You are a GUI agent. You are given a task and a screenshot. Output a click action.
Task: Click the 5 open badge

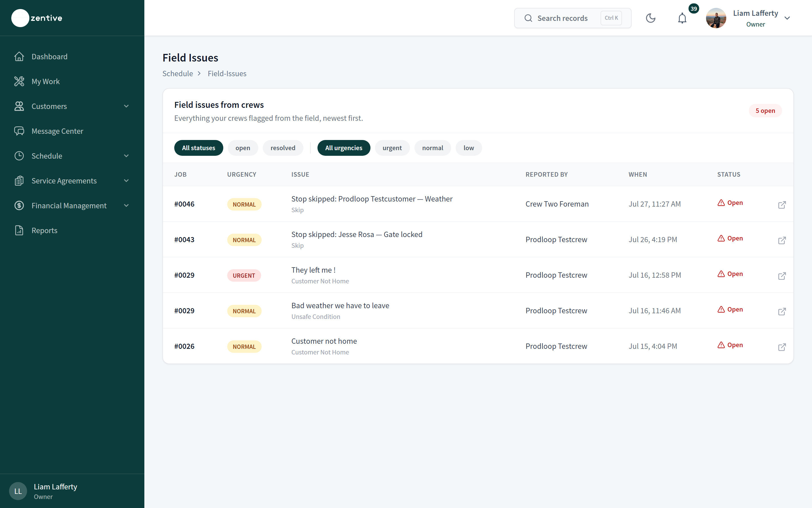[765, 111]
